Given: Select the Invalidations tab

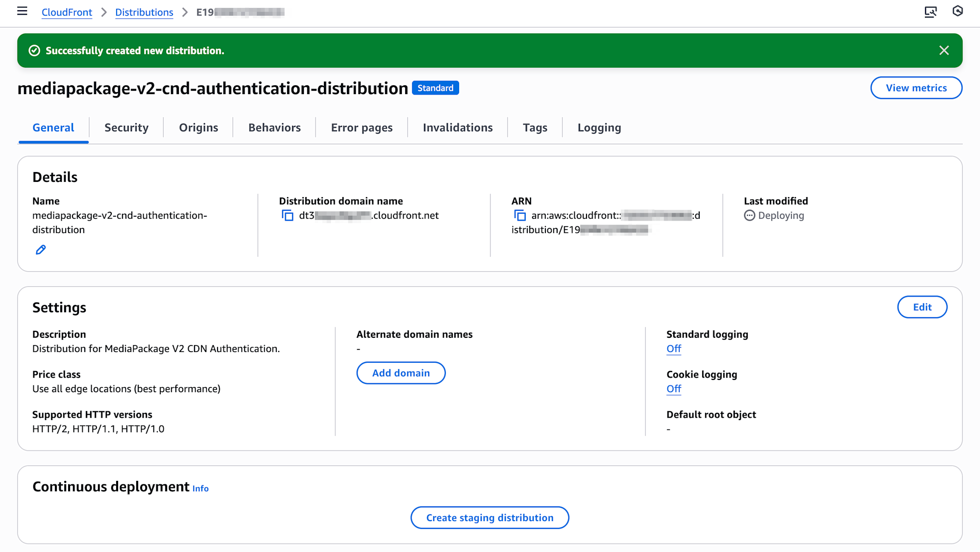Looking at the screenshot, I should pyautogui.click(x=458, y=128).
